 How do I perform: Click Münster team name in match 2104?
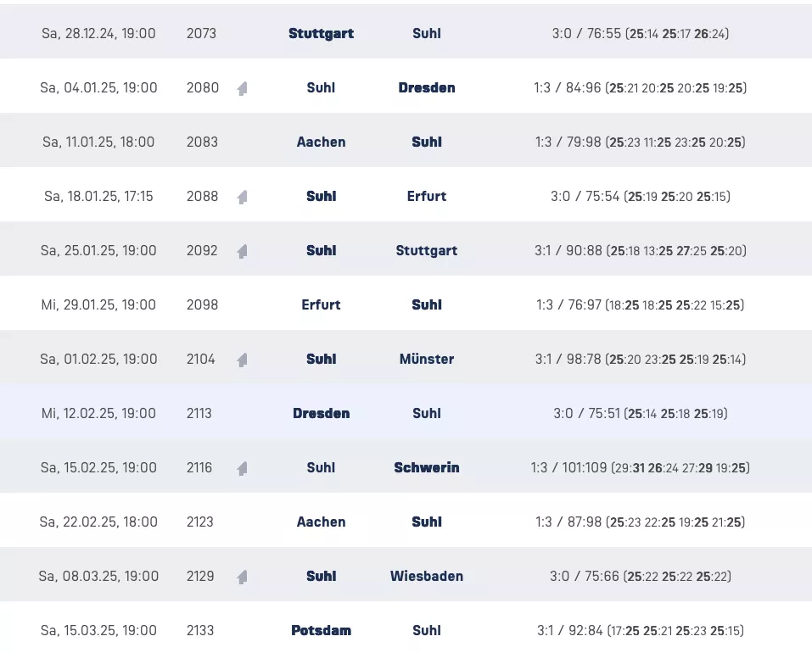426,360
